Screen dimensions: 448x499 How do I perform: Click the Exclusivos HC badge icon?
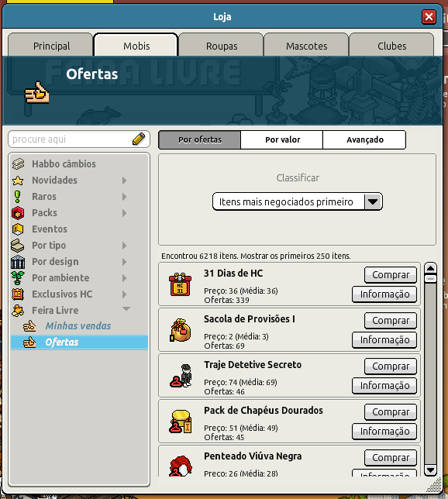tap(18, 294)
